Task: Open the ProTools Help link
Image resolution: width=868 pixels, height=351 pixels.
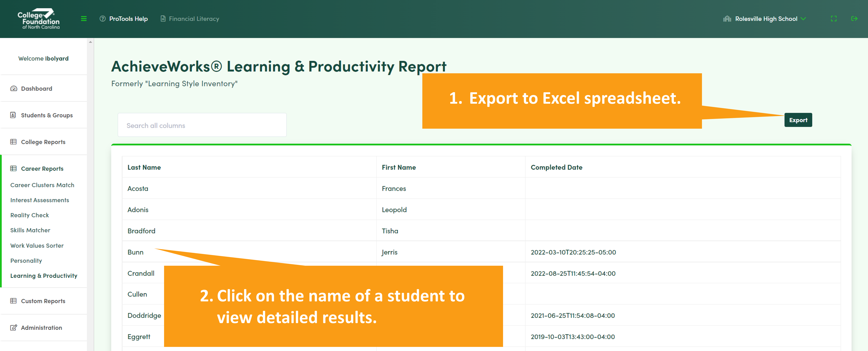Action: (x=128, y=19)
